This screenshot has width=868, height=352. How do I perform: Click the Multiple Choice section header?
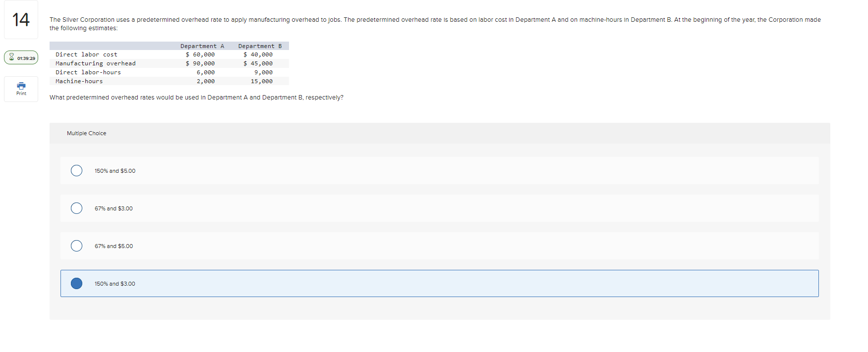pos(87,133)
